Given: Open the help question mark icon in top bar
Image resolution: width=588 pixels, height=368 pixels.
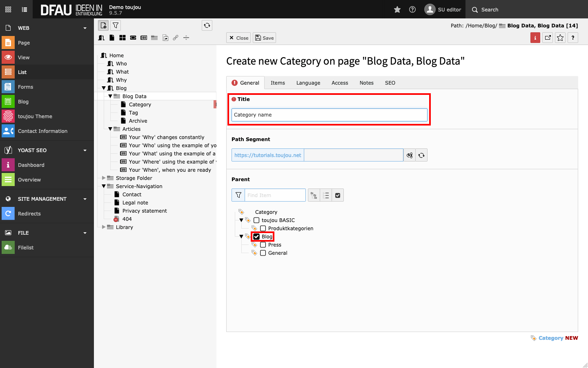Looking at the screenshot, I should click(412, 9).
